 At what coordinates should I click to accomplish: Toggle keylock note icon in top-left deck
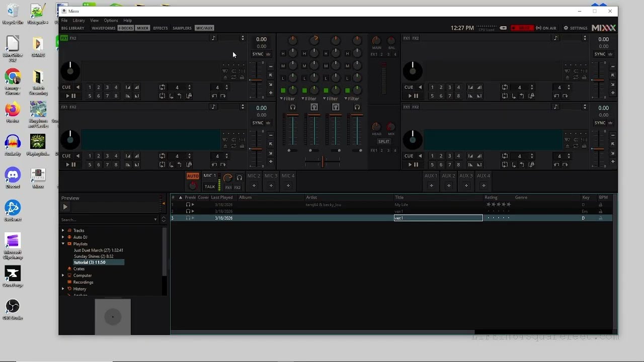pos(213,38)
